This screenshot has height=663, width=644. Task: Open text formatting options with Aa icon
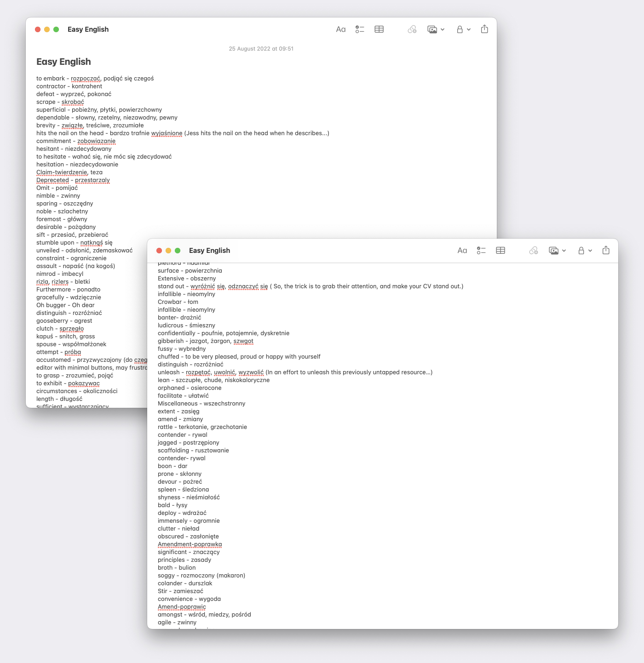(x=340, y=29)
